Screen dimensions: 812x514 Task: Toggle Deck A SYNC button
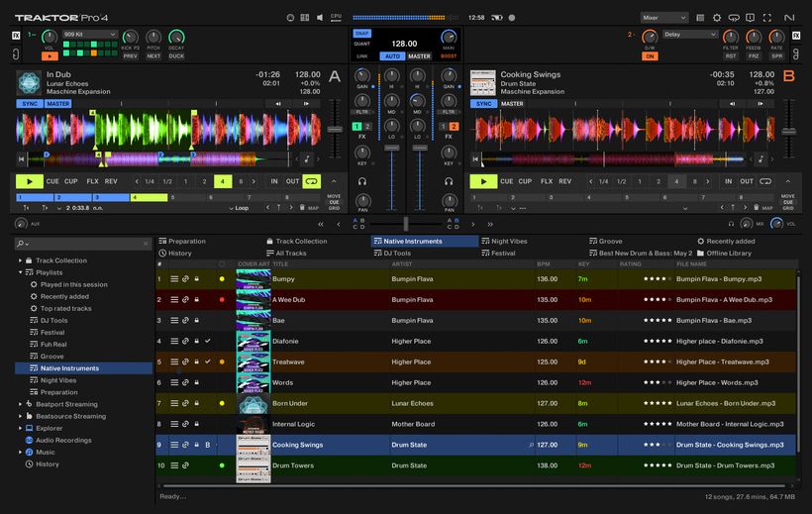[x=30, y=104]
